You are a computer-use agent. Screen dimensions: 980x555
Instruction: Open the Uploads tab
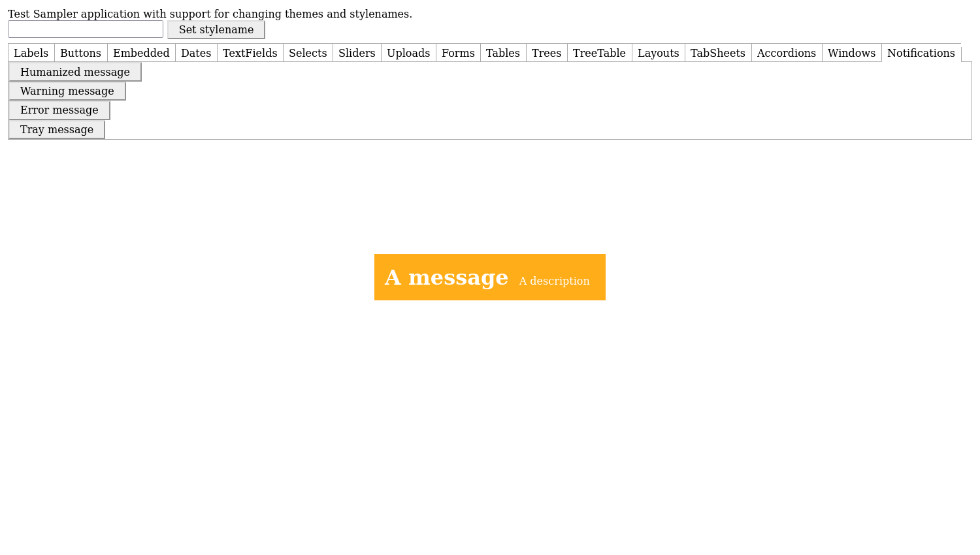(x=408, y=53)
